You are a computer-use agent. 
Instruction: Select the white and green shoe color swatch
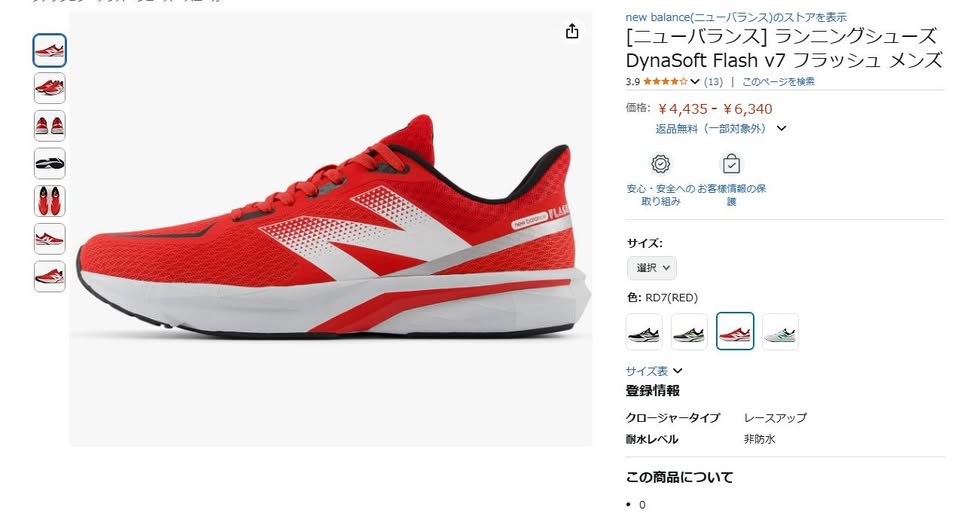point(781,332)
